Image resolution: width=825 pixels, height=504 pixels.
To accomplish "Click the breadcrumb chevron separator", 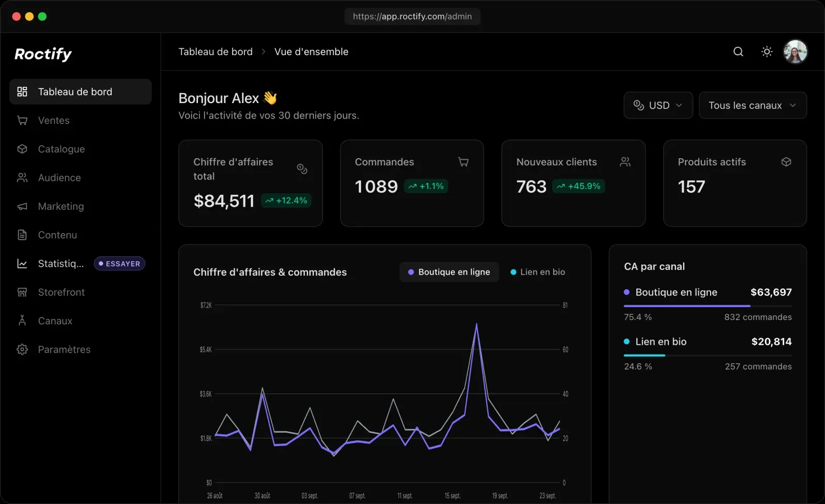I will (263, 52).
